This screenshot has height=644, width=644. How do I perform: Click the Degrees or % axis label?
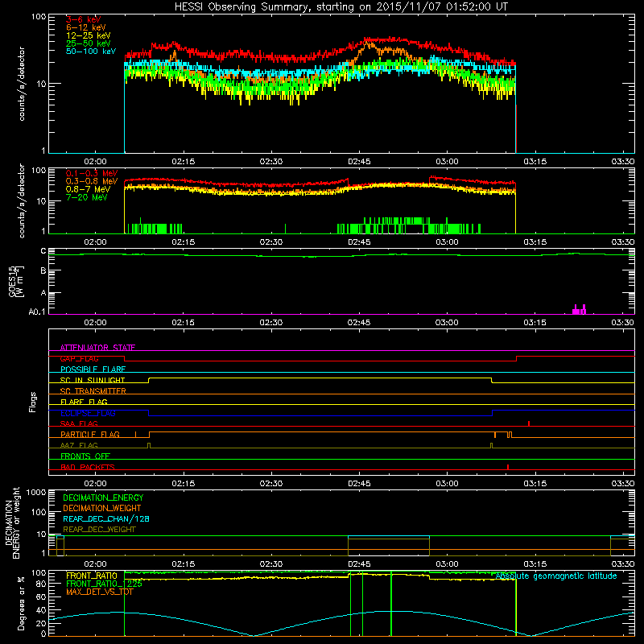tap(21, 603)
